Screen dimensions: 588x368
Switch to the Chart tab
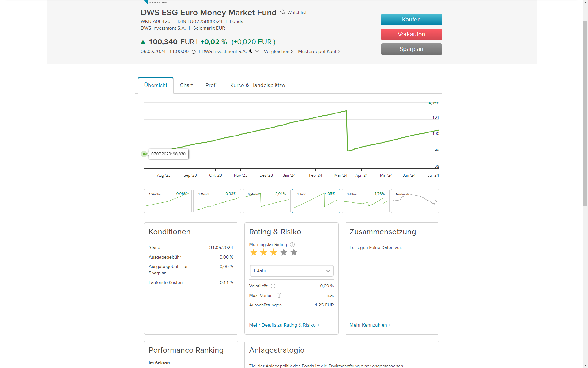tap(186, 85)
